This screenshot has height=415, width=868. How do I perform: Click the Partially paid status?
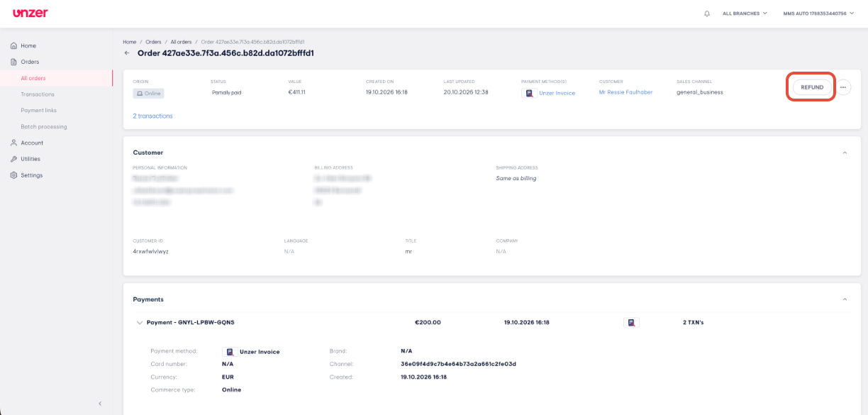coord(227,92)
